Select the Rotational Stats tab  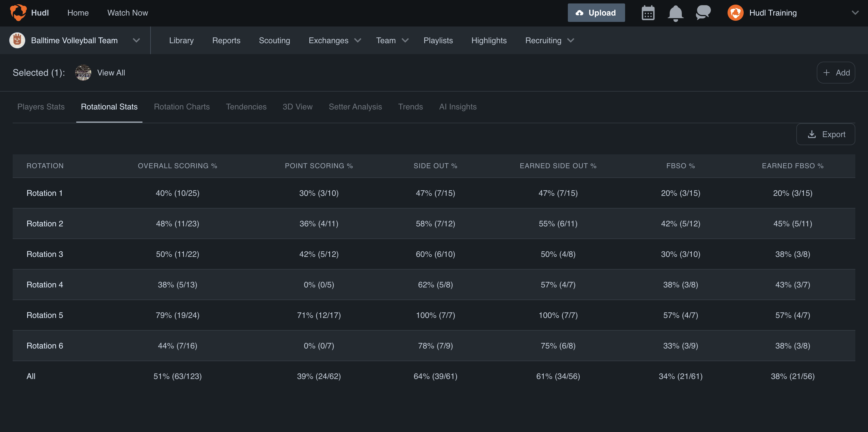pyautogui.click(x=109, y=107)
